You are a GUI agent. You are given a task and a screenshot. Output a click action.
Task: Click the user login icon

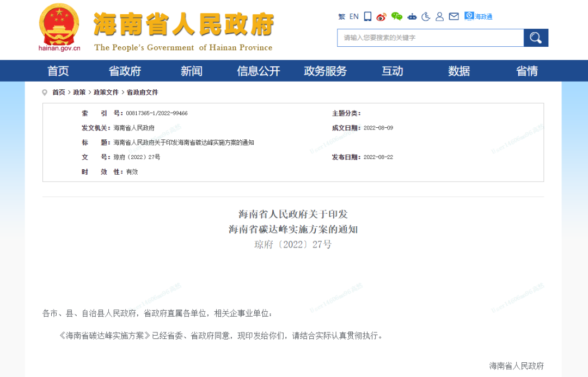pyautogui.click(x=439, y=17)
